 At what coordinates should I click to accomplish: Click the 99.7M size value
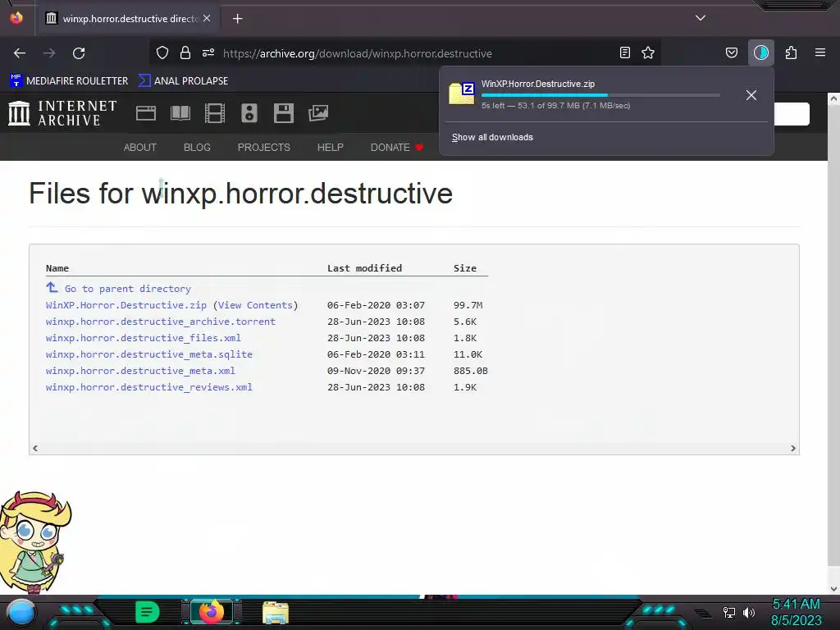coord(468,305)
